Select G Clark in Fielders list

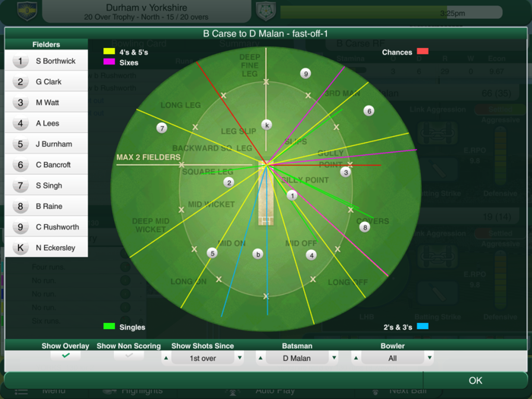(46, 82)
